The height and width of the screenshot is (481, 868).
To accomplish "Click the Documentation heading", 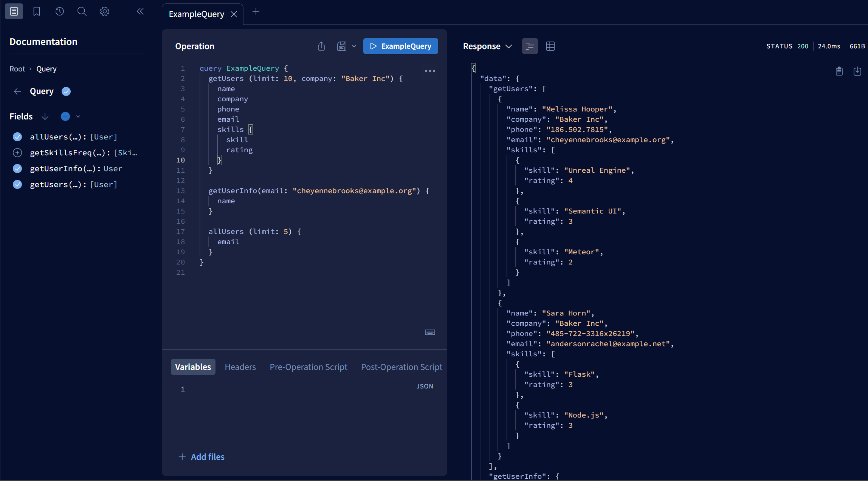I will pyautogui.click(x=43, y=42).
